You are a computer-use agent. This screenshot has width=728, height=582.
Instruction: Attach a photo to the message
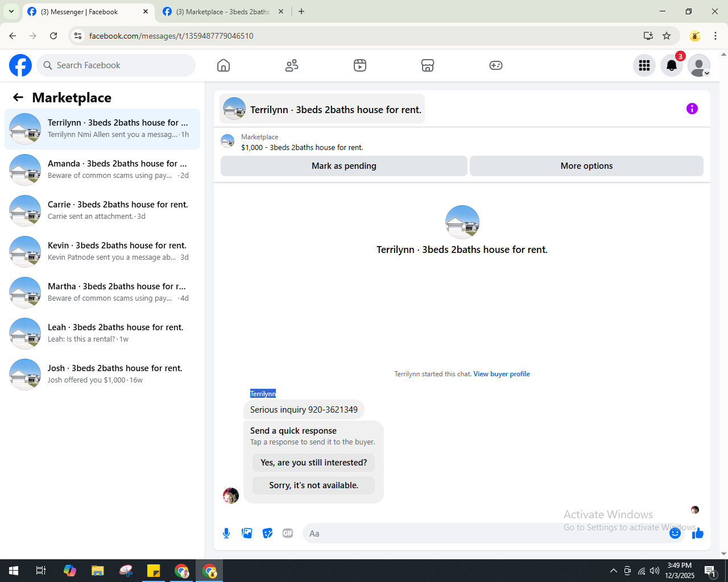(247, 533)
